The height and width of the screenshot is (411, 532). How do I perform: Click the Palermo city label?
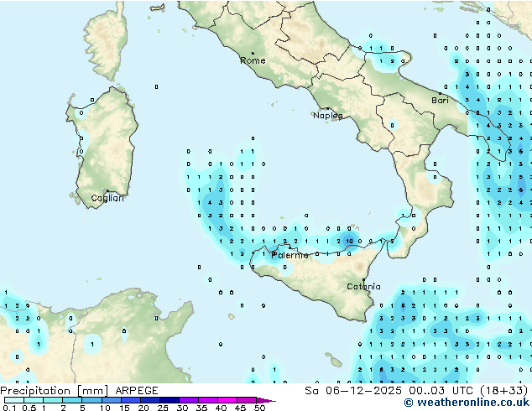(x=290, y=255)
